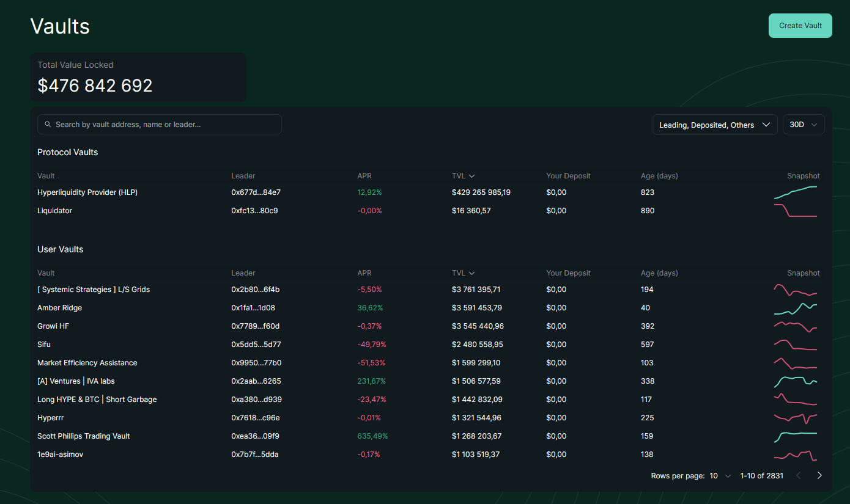Click Hyperrr snapshot sparkline
This screenshot has width=850, height=504.
click(796, 418)
